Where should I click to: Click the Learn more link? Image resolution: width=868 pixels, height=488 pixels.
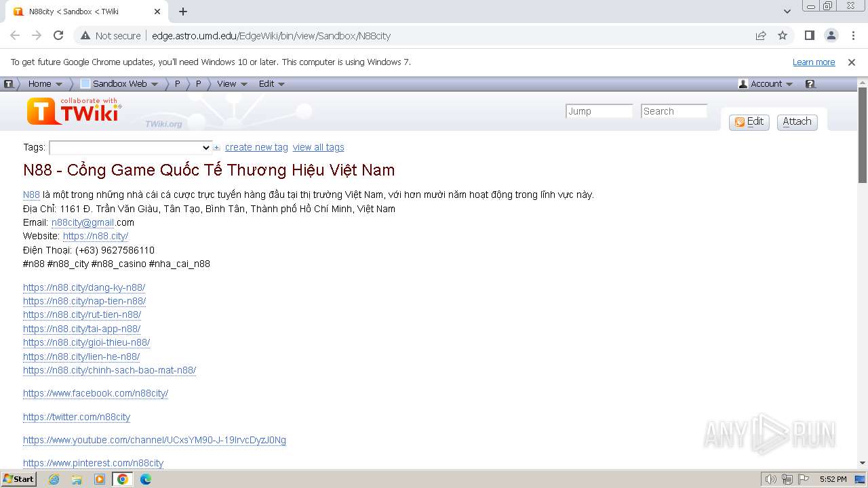814,62
